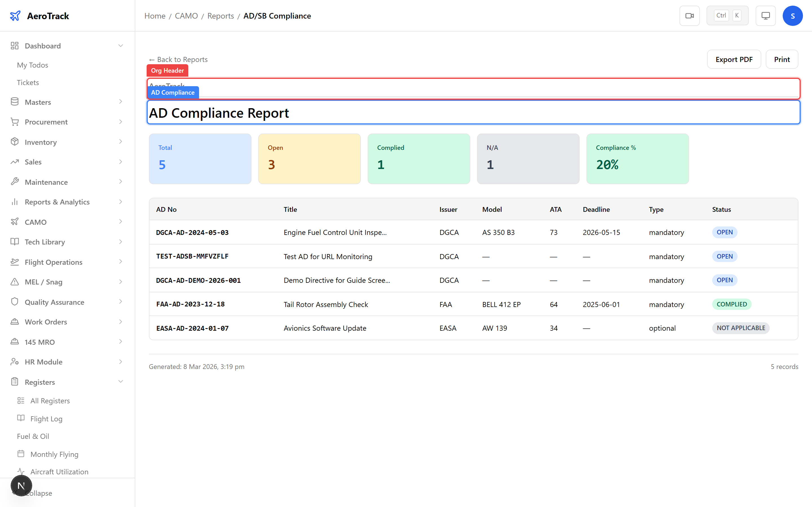The height and width of the screenshot is (507, 812).
Task: Click the Compliance % 20% card
Action: pos(637,159)
